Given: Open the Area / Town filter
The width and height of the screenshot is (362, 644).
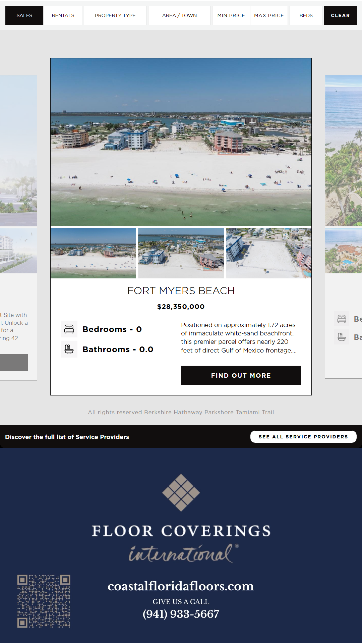Looking at the screenshot, I should pyautogui.click(x=179, y=15).
